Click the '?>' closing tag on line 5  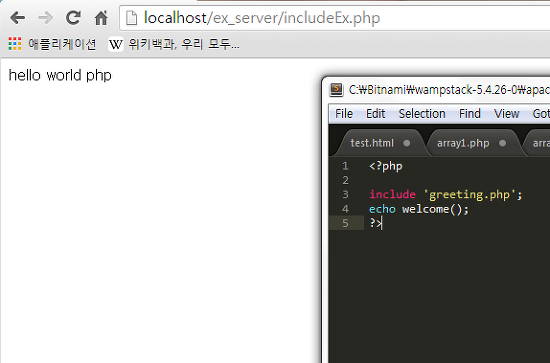[375, 223]
